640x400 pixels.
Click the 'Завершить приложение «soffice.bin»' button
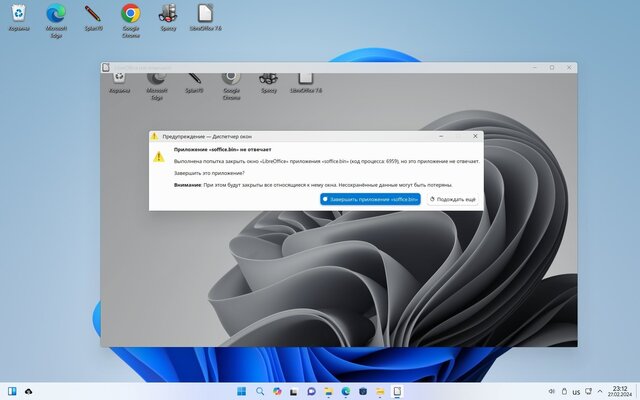370,199
